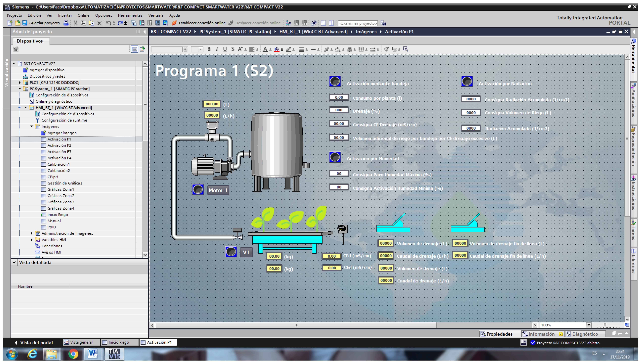Click the Cut scissors icon
641x364 pixels.
(75, 23)
